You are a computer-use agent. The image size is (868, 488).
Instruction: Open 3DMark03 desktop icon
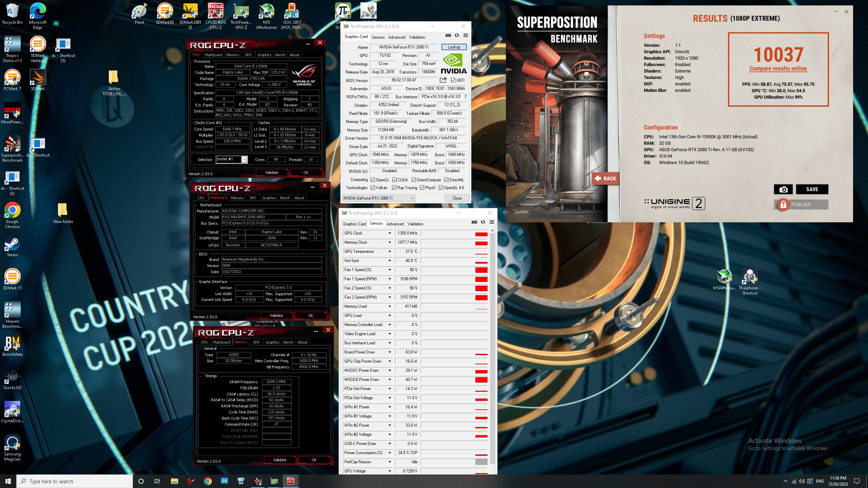coord(165,14)
